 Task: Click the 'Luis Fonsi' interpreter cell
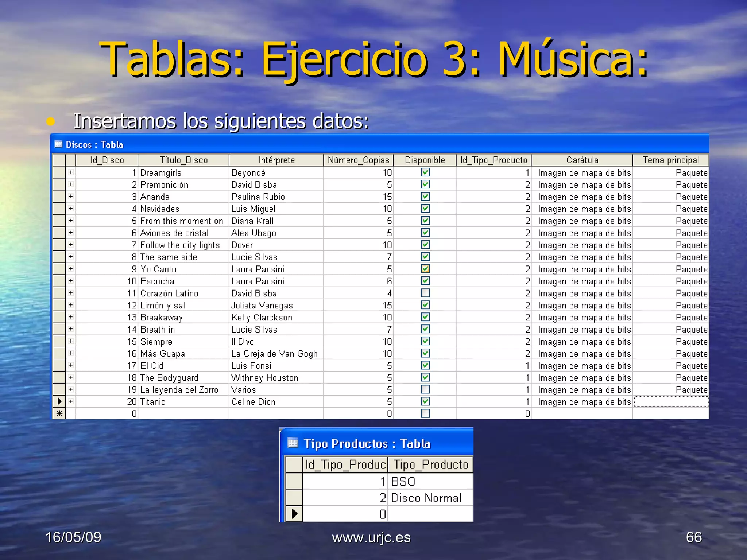pyautogui.click(x=276, y=365)
